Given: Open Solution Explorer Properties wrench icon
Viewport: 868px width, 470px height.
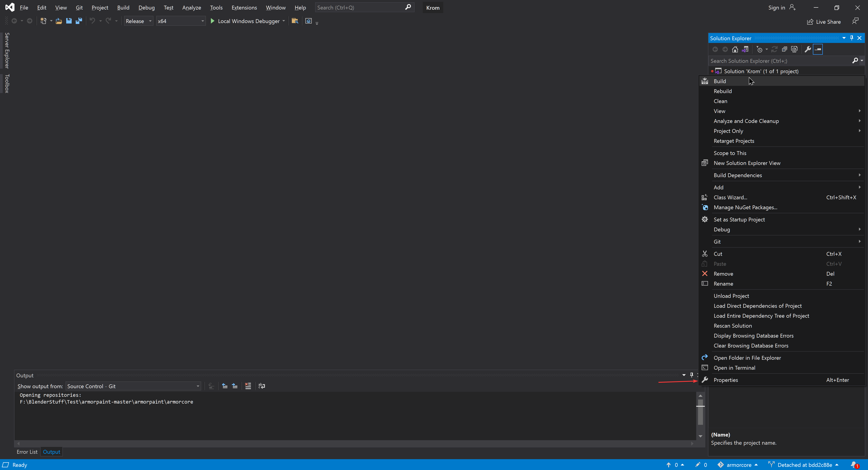Looking at the screenshot, I should [x=808, y=49].
